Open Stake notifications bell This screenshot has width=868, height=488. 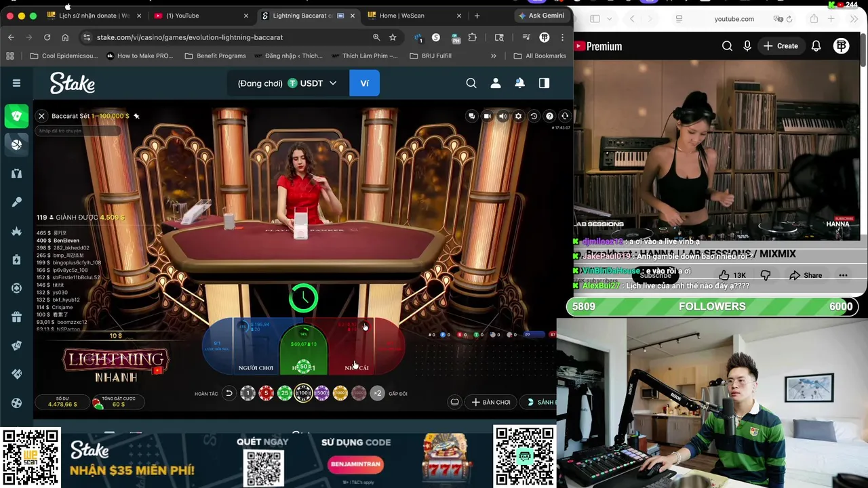tap(519, 83)
